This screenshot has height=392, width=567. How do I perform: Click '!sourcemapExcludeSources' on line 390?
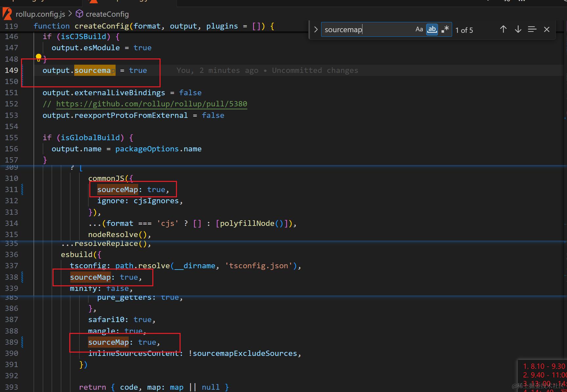point(243,354)
